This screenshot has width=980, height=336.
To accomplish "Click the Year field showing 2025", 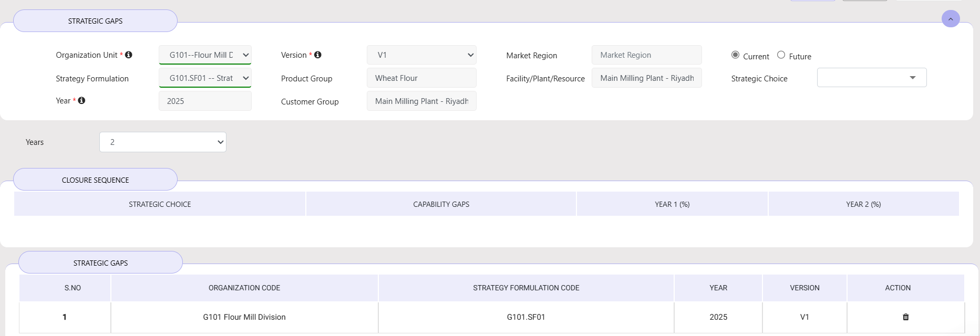I will tap(205, 101).
